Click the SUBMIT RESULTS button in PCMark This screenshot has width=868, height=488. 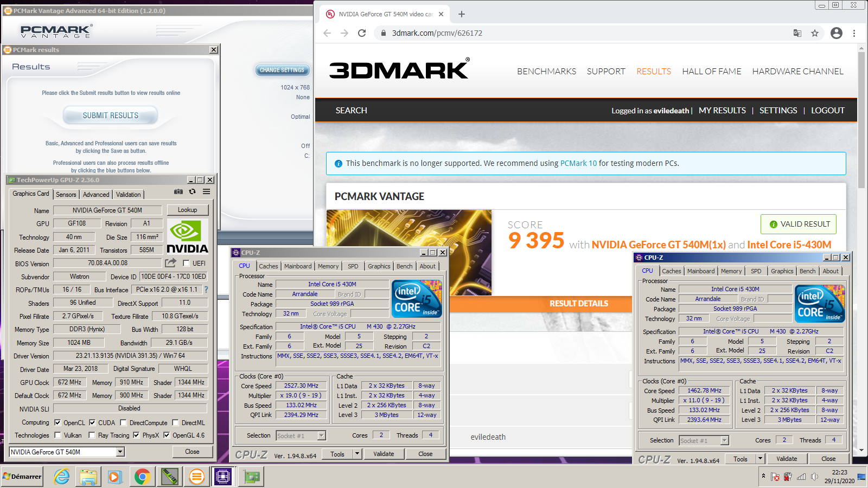pyautogui.click(x=111, y=115)
